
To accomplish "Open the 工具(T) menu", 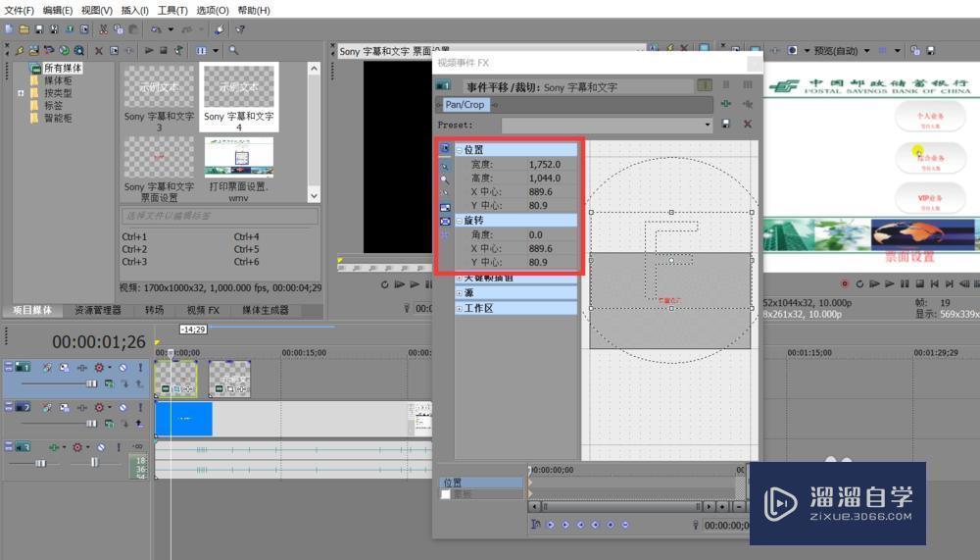I will pos(172,10).
